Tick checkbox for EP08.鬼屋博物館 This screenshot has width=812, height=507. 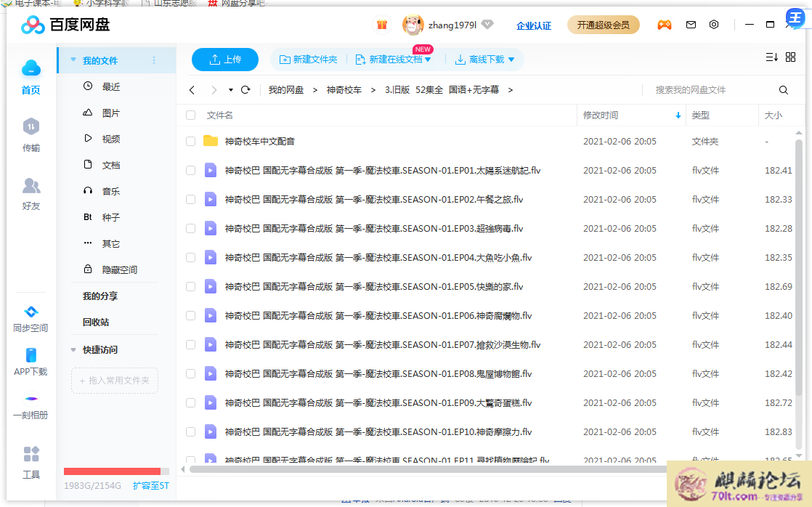click(x=190, y=373)
